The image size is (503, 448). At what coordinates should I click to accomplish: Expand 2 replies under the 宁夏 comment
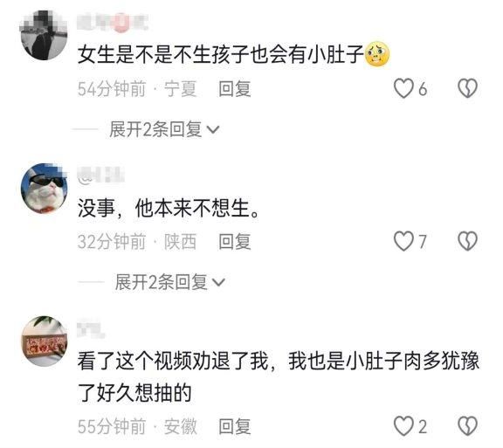click(164, 129)
